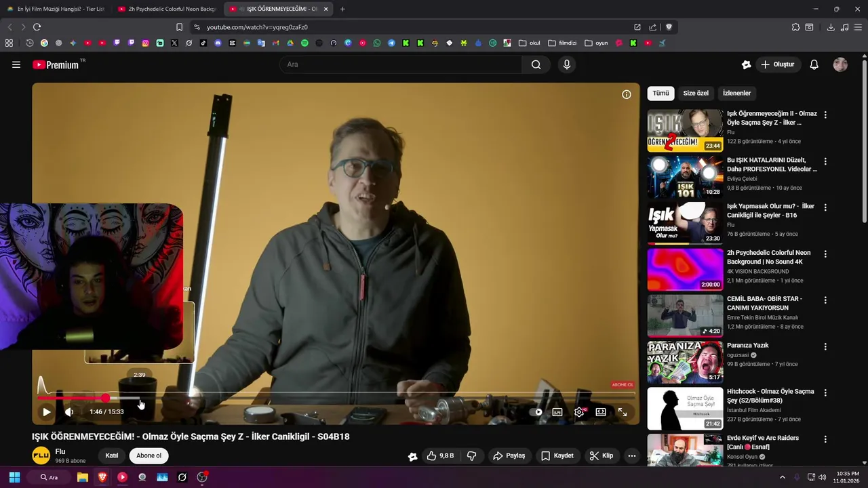Viewport: 868px width, 488px height.
Task: Open options for Işık Yapmasak Olur mu video
Action: 825,207
